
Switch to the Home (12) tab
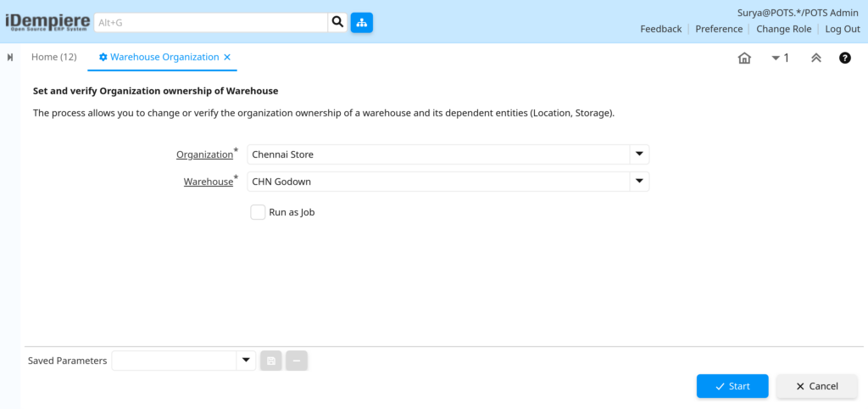tap(53, 57)
